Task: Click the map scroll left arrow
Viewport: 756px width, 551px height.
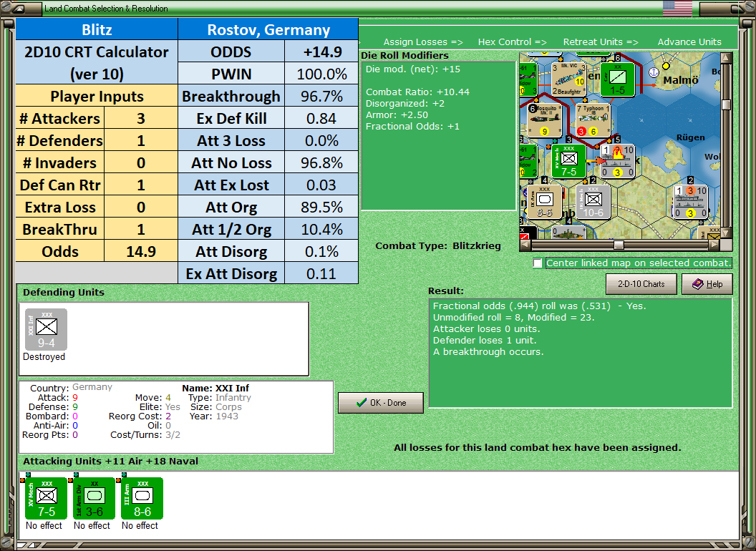Action: 525,245
